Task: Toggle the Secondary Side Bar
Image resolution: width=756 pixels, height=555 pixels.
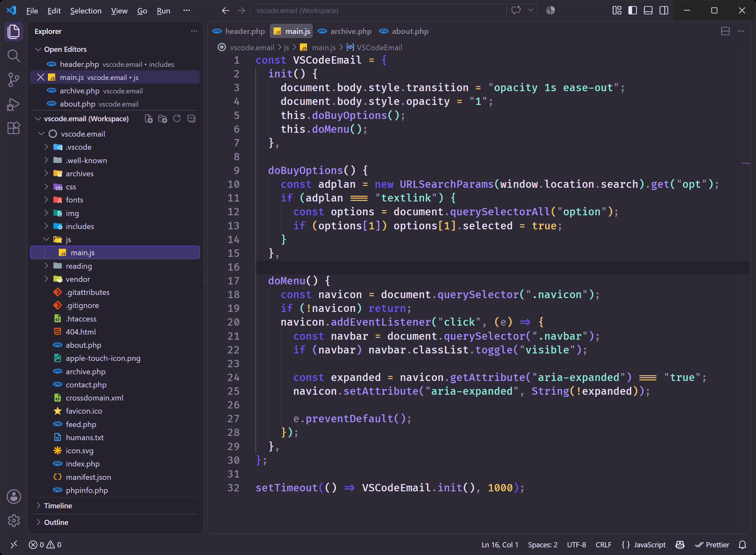Action: [x=664, y=11]
